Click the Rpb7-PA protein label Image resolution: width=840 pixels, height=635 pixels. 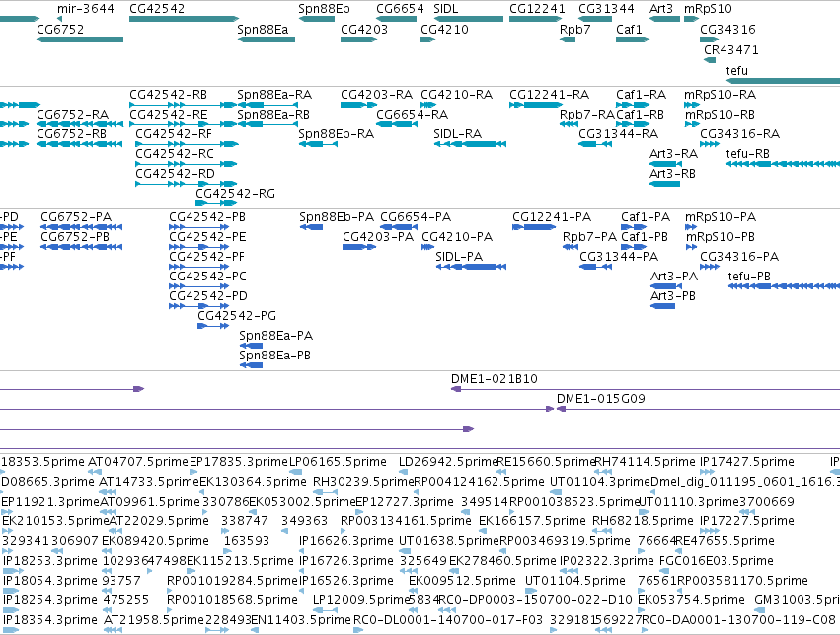pyautogui.click(x=590, y=237)
